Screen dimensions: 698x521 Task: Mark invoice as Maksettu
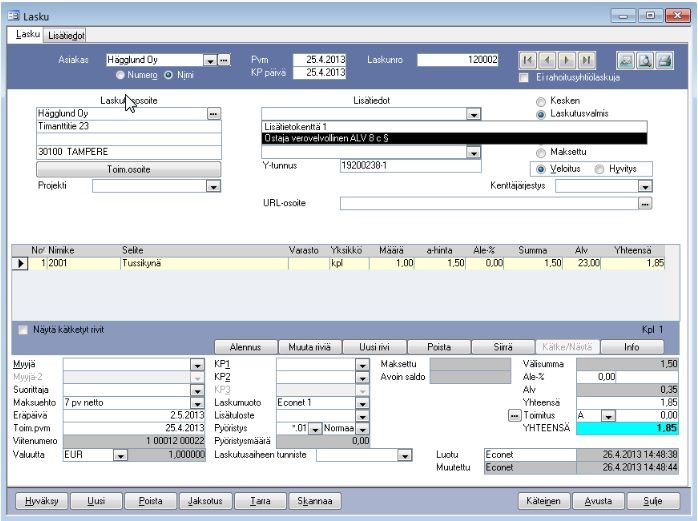coord(540,153)
